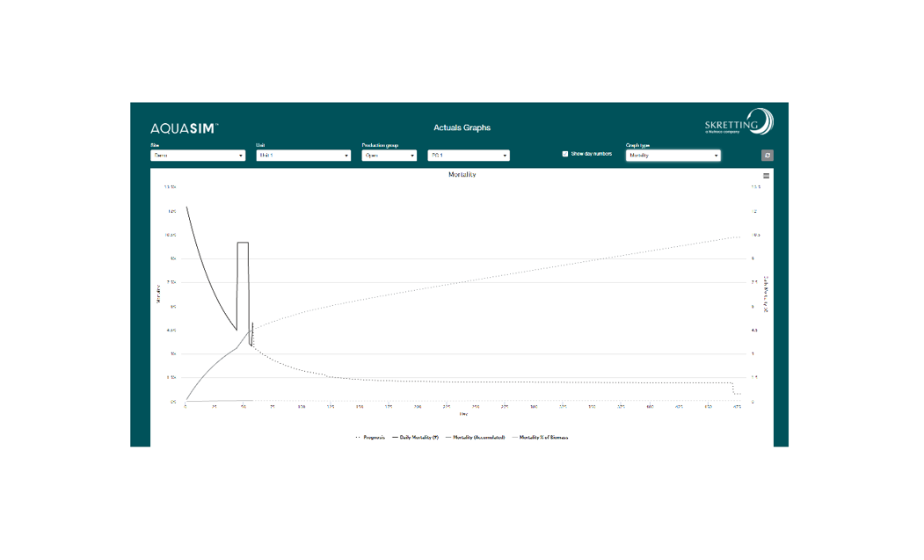Screen dimensions: 924x560
Task: Click the refresh graph icon button
Action: point(767,156)
